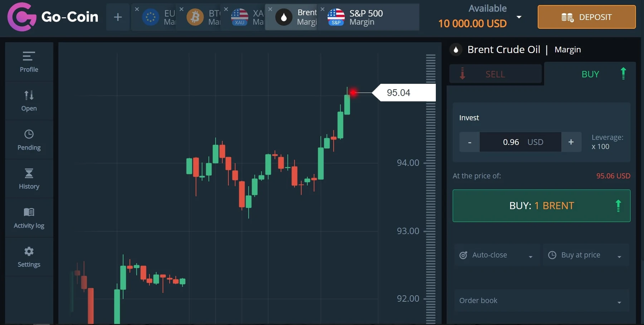Click the BUY: 1 BRENT button
644x325 pixels.
click(541, 206)
